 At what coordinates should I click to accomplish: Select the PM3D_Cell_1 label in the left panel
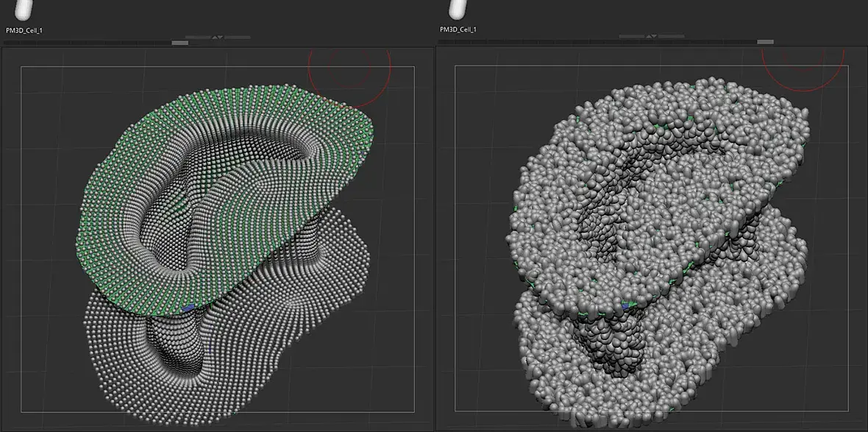[24, 30]
